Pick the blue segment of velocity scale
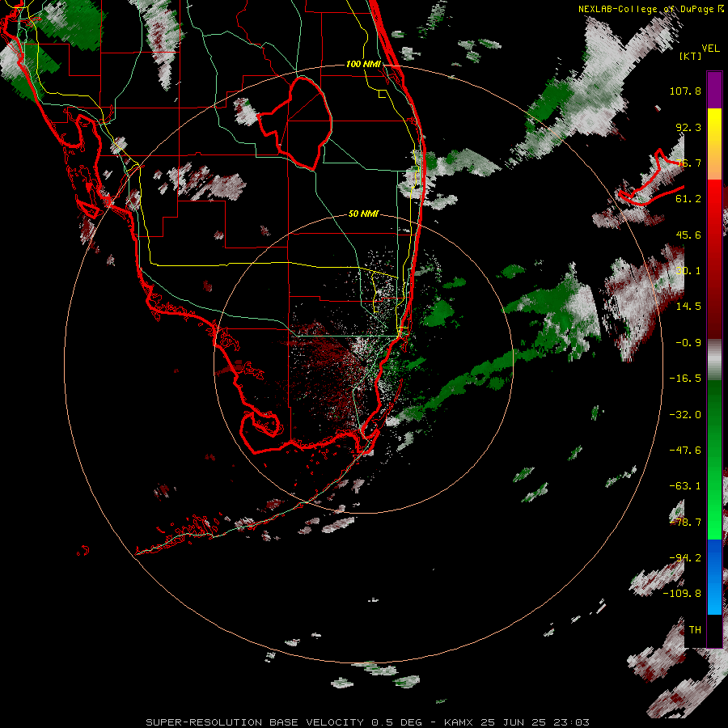Image resolution: width=728 pixels, height=728 pixels. click(x=714, y=577)
